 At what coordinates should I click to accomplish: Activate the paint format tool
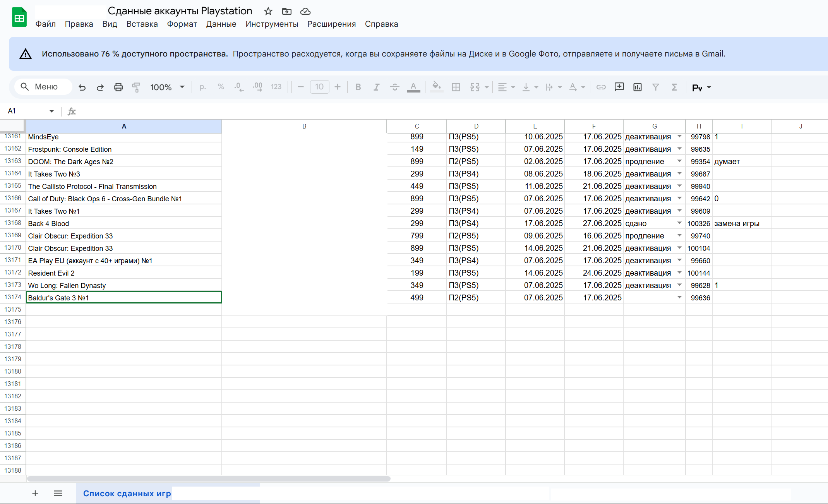pyautogui.click(x=136, y=87)
